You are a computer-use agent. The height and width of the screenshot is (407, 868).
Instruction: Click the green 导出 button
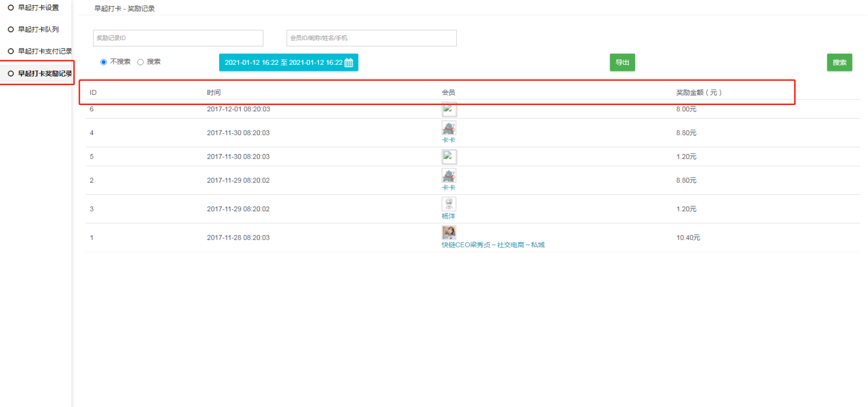pyautogui.click(x=622, y=62)
